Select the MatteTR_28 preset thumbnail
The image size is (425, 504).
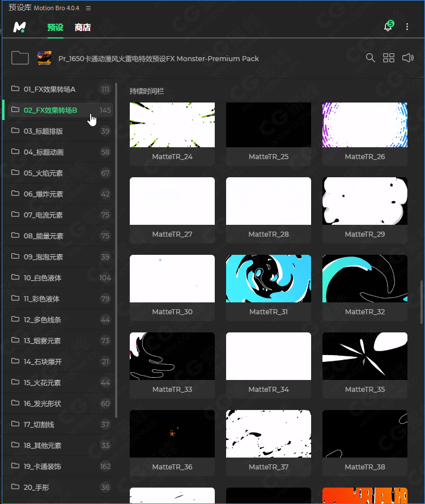pyautogui.click(x=269, y=201)
